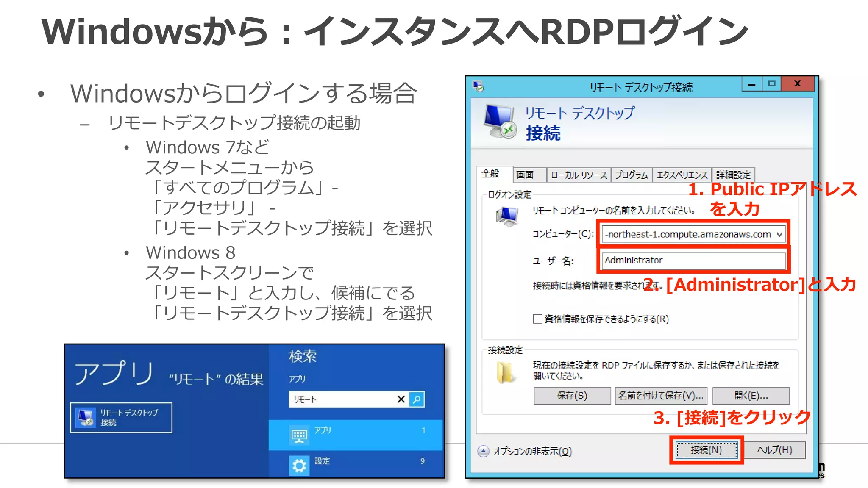Click the 検索 heading in search pane
Viewport: 868px width, 488px height.
pos(303,356)
